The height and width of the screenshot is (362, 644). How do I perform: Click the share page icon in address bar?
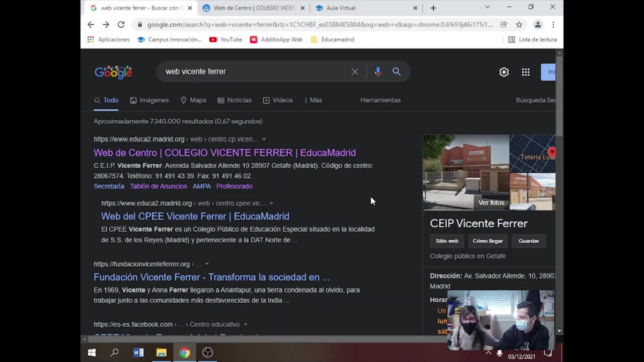point(503,24)
